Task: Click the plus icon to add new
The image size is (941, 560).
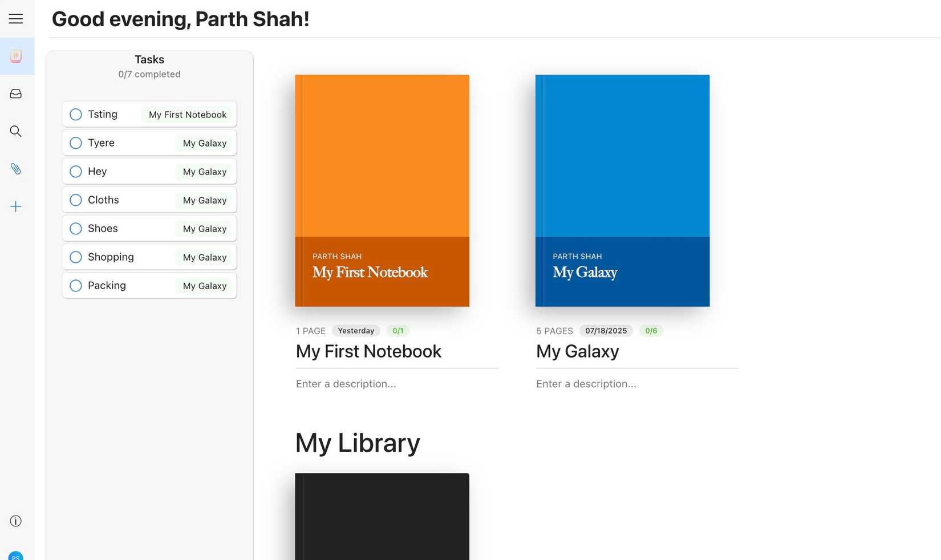Action: point(16,206)
